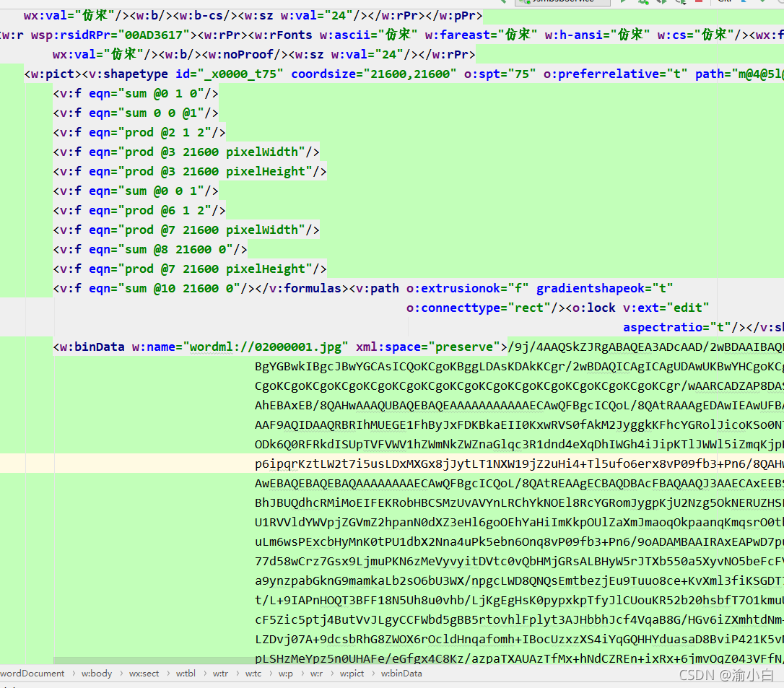This screenshot has height=688, width=784.
Task: Click the "prod @3 21600 pixelHeight" line
Action: (x=190, y=172)
